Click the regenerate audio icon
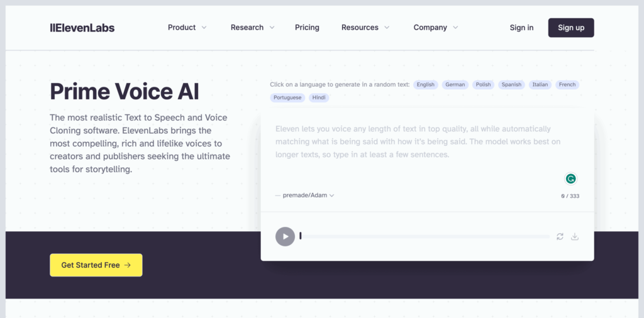 tap(560, 236)
